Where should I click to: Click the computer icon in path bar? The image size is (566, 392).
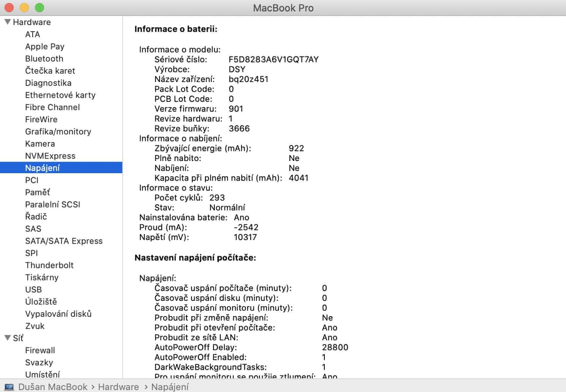point(9,387)
